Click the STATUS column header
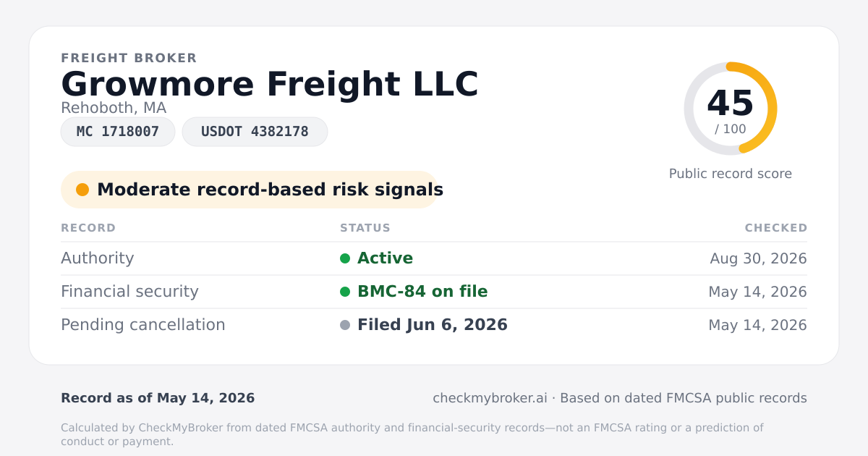The image size is (868, 456). point(365,228)
